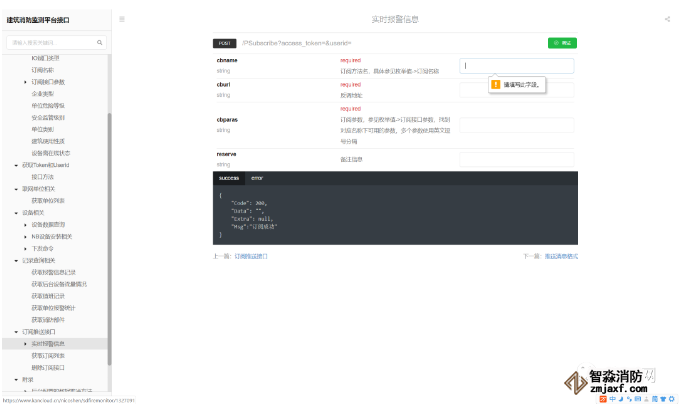The image size is (680, 404).
Task: Open next page link 推送消息格式
Action: tap(561, 256)
